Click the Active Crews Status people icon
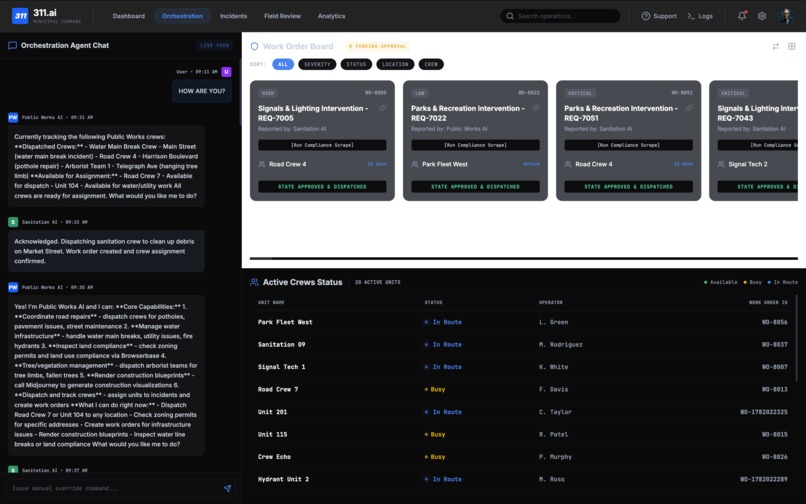The height and width of the screenshot is (504, 806). 254,282
